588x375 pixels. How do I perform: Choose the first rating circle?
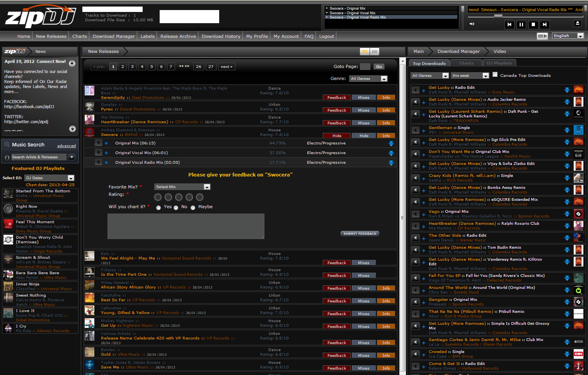click(x=158, y=197)
